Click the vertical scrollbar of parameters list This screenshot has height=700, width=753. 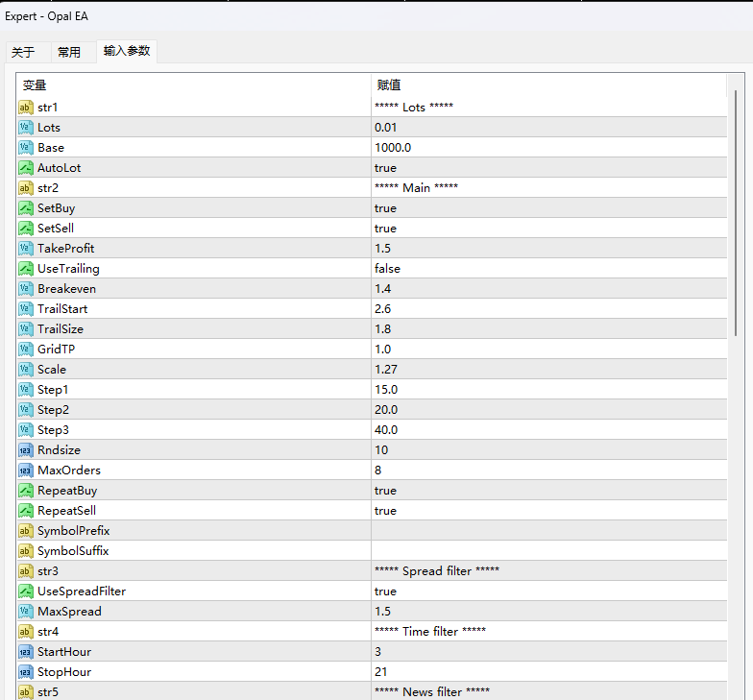(x=737, y=211)
